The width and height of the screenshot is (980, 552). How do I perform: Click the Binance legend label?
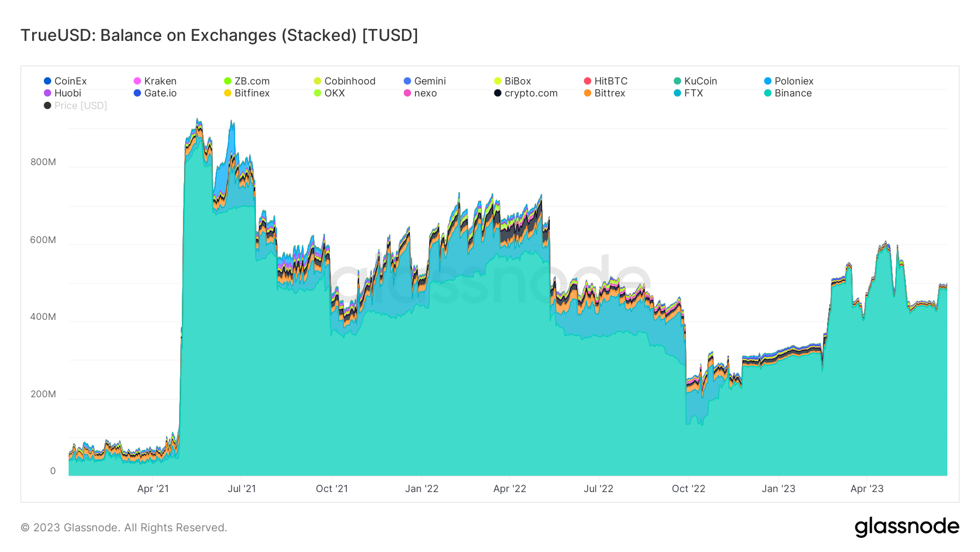793,93
